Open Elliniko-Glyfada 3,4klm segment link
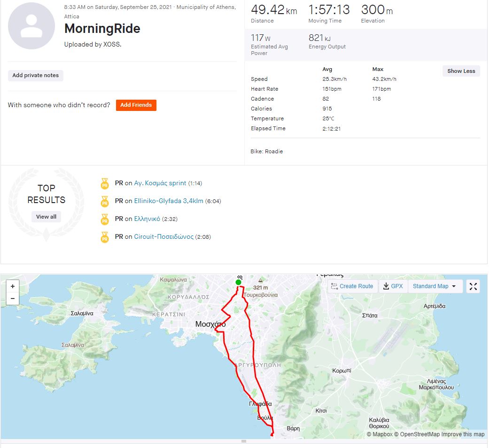The height and width of the screenshot is (448, 490). 168,201
